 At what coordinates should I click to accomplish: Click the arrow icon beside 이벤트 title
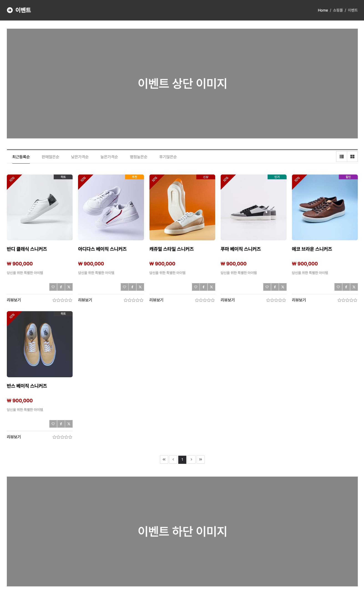tap(10, 10)
